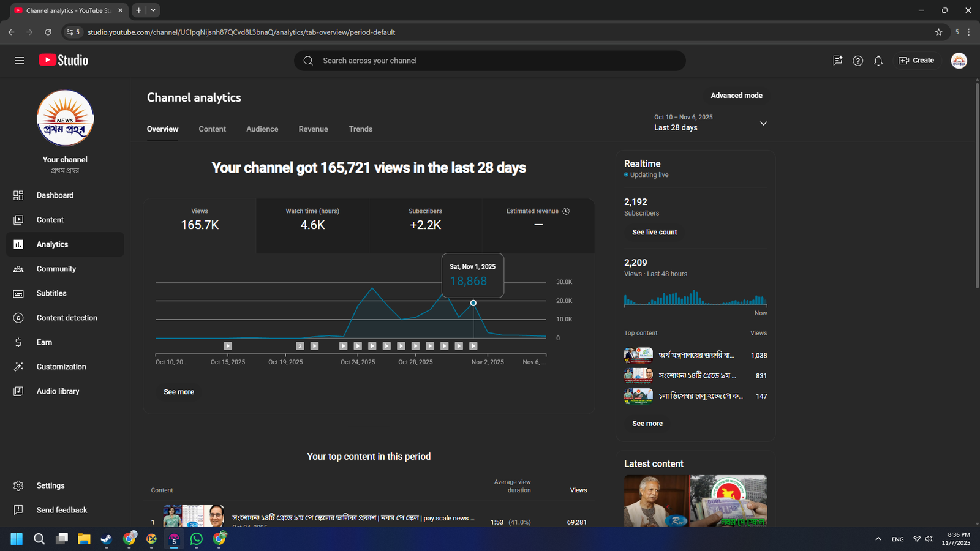The image size is (980, 551).
Task: Click the Content detection copyright icon
Action: click(18, 318)
